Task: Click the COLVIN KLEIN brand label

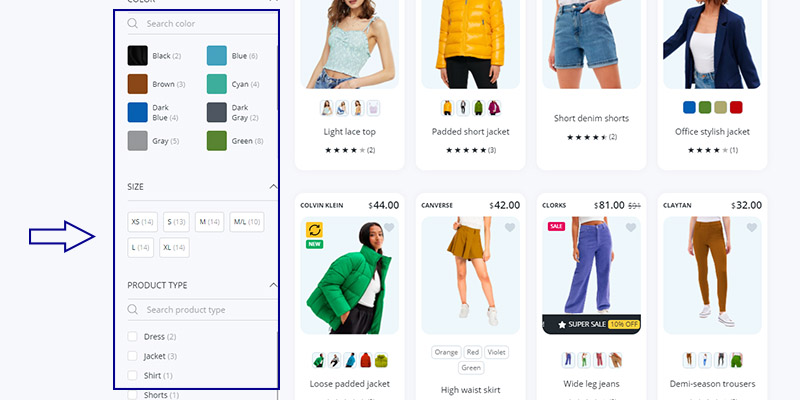Action: (321, 206)
